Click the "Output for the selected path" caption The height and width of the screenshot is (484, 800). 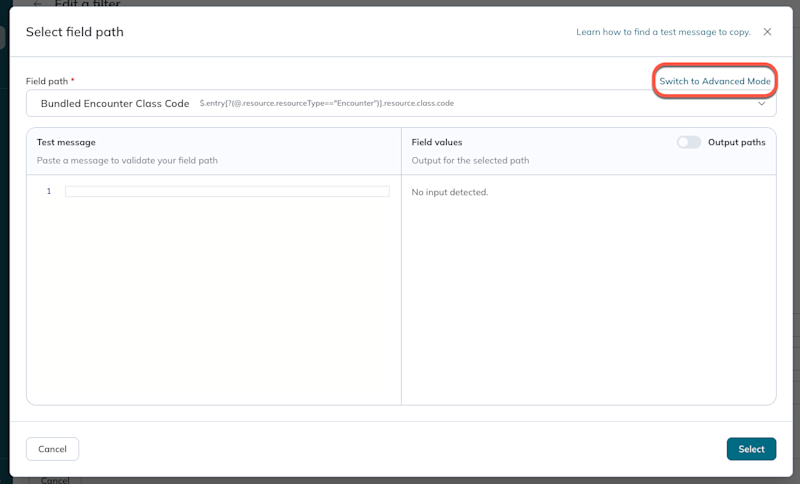click(x=470, y=161)
